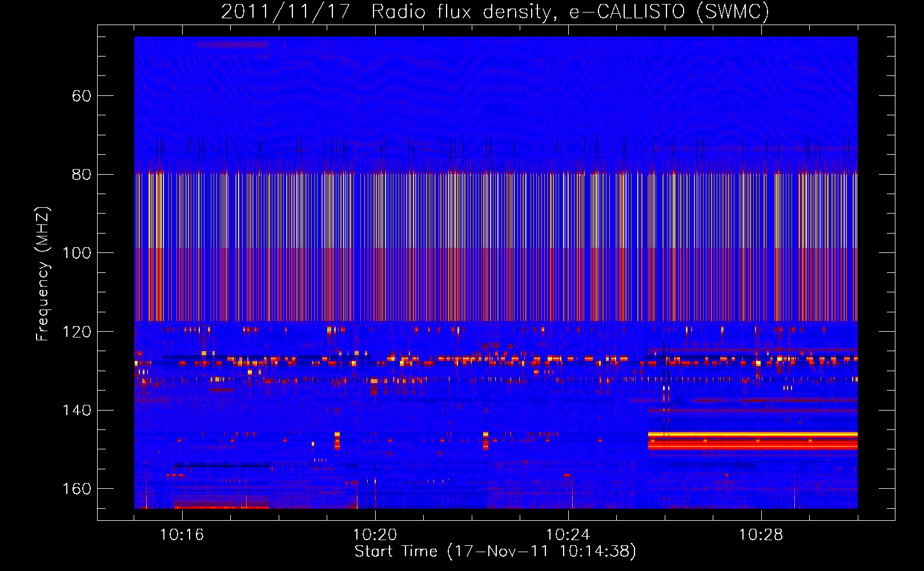Click the 10:20 time tick label

(x=375, y=534)
